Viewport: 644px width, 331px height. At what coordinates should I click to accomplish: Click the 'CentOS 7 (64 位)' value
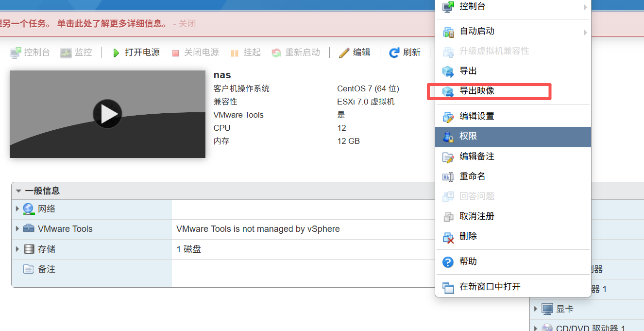coord(368,88)
